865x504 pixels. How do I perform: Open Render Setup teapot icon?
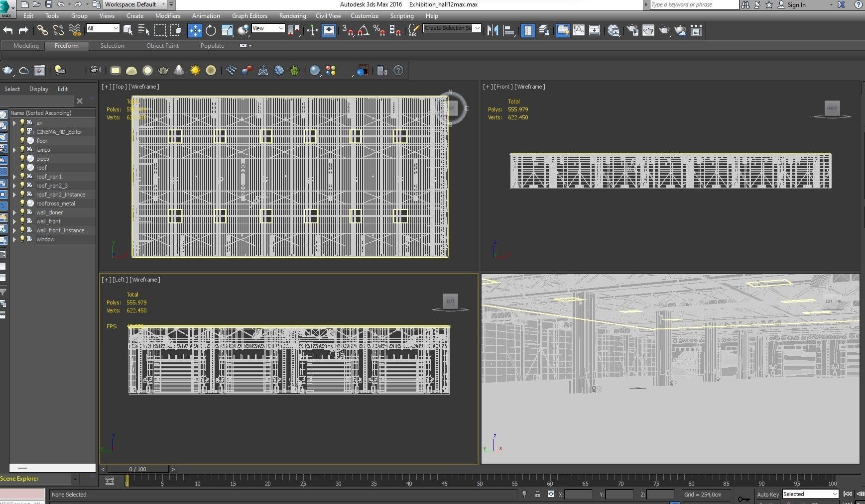pyautogui.click(x=632, y=31)
